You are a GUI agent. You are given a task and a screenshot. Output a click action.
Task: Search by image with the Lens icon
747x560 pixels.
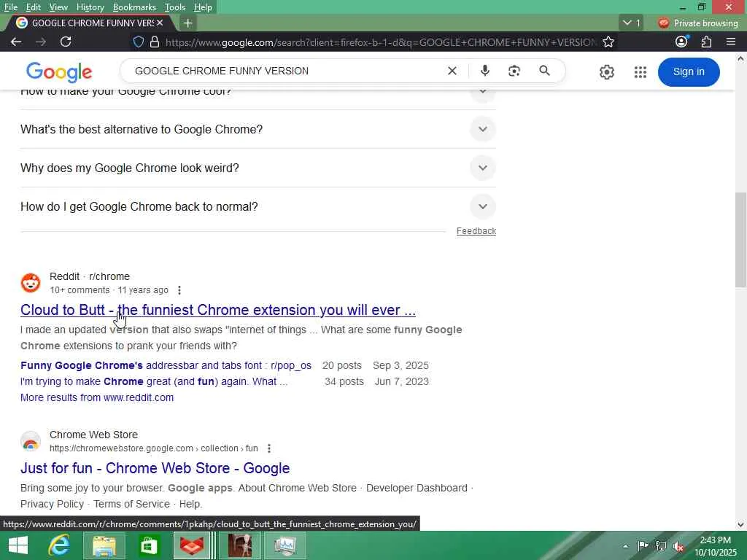pyautogui.click(x=514, y=71)
